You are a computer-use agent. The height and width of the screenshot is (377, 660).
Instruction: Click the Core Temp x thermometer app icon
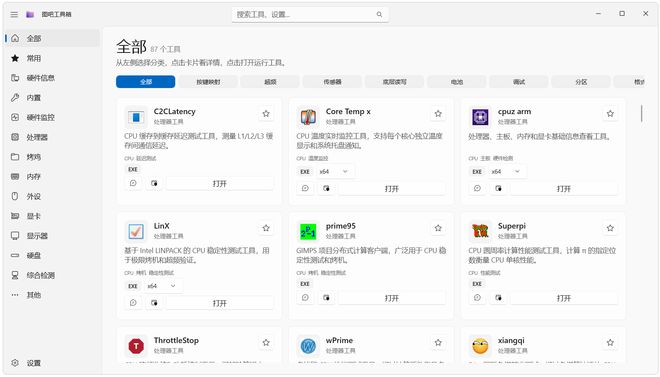click(308, 117)
